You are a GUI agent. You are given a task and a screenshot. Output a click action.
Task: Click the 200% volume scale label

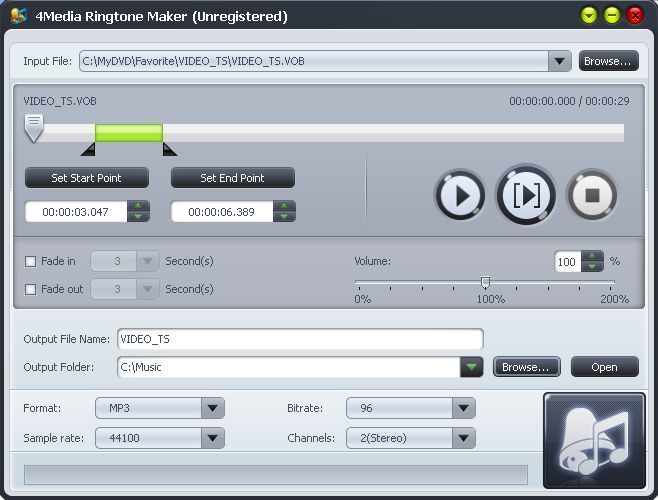coord(614,299)
